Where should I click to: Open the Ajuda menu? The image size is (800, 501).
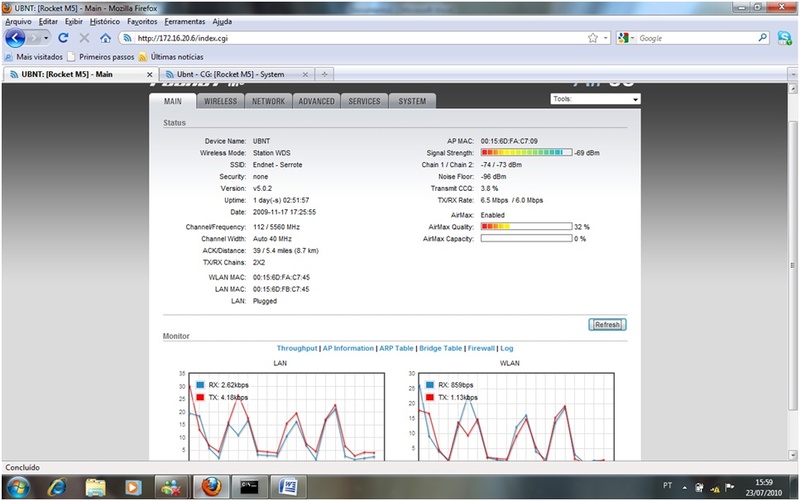[x=222, y=21]
